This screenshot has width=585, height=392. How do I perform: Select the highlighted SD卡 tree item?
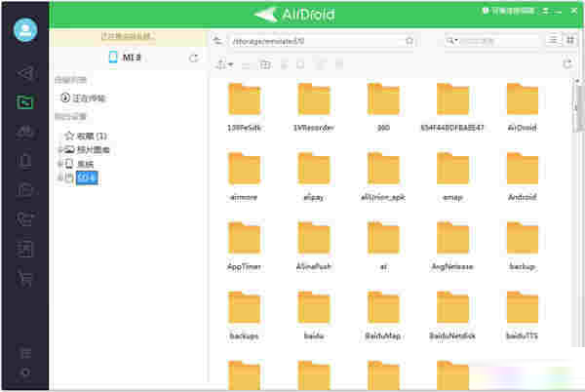[87, 177]
